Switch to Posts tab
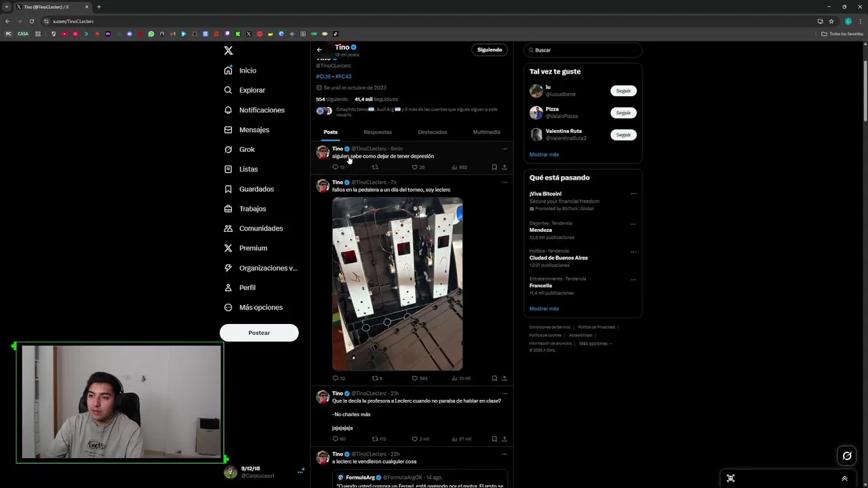 point(330,132)
